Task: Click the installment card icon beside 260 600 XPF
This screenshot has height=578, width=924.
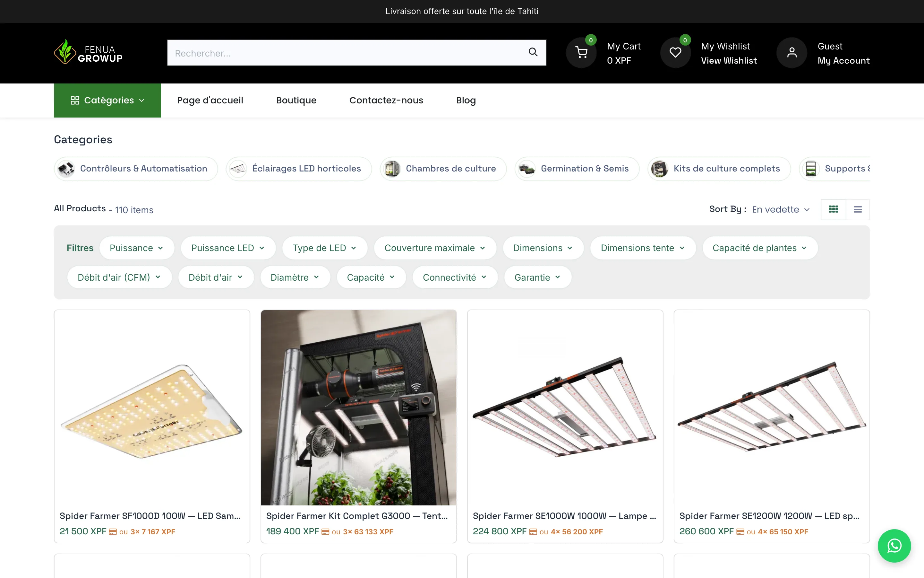Action: [740, 532]
